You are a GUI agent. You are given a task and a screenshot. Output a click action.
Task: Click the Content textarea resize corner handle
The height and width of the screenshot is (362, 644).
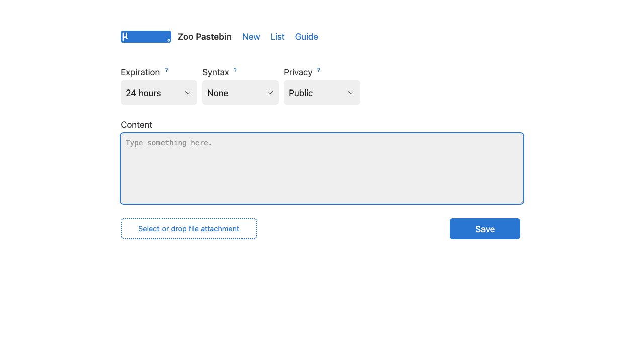click(x=521, y=202)
